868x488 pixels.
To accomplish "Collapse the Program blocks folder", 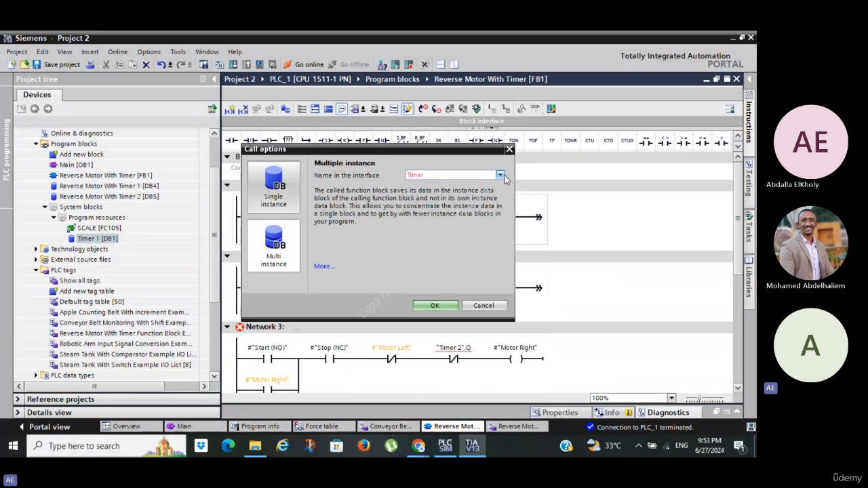I will point(36,144).
